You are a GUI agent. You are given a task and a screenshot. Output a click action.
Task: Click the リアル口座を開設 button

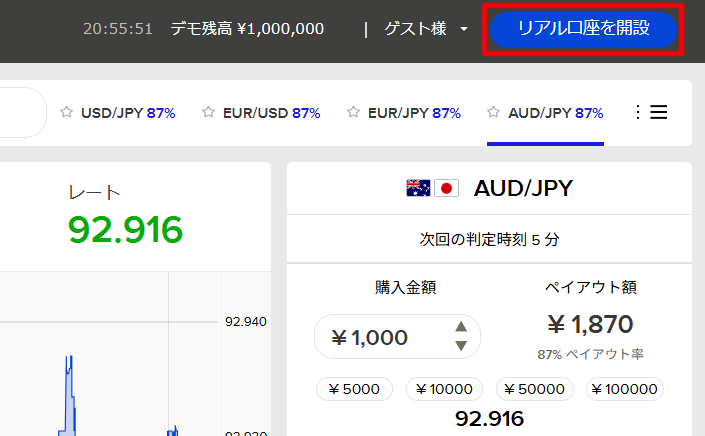pyautogui.click(x=583, y=29)
